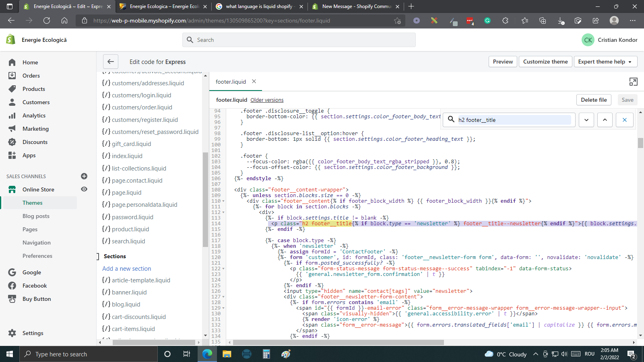Viewport: 644px width, 362px height.
Task: Close the code search box
Action: coord(624,120)
